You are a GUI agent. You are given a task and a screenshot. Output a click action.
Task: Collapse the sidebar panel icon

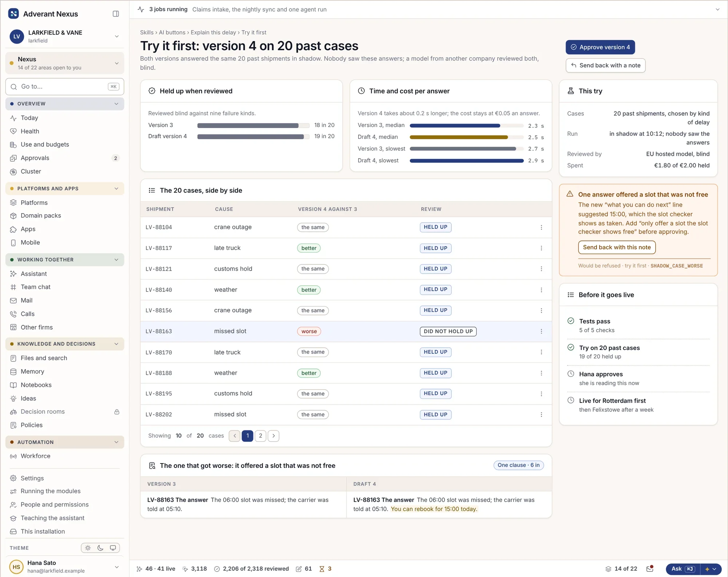coord(116,14)
